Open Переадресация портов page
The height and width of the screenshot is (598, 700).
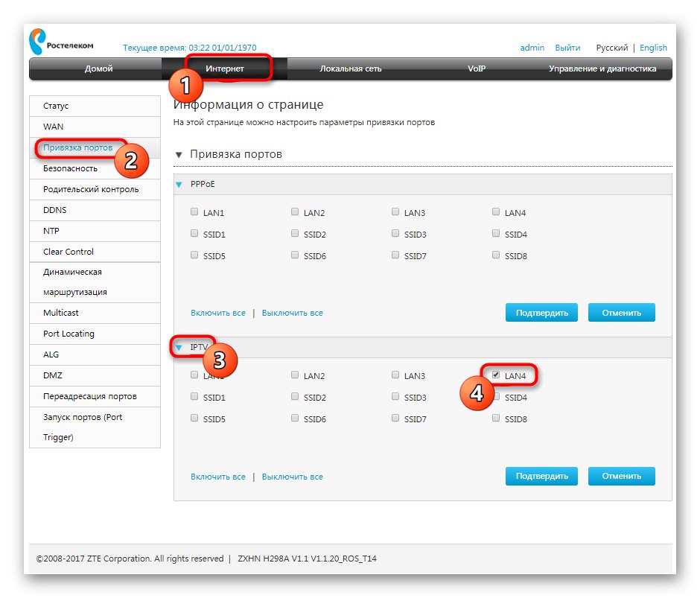pyautogui.click(x=95, y=397)
